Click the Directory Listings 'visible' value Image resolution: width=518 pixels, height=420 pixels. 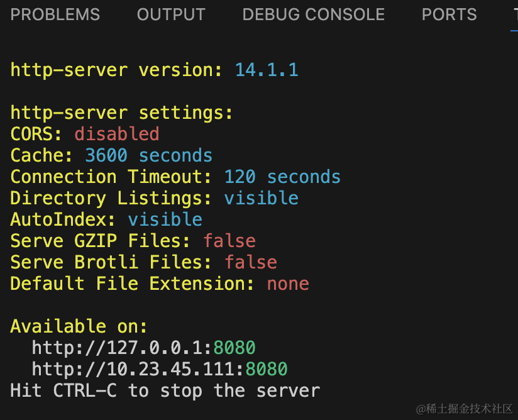[x=262, y=198]
